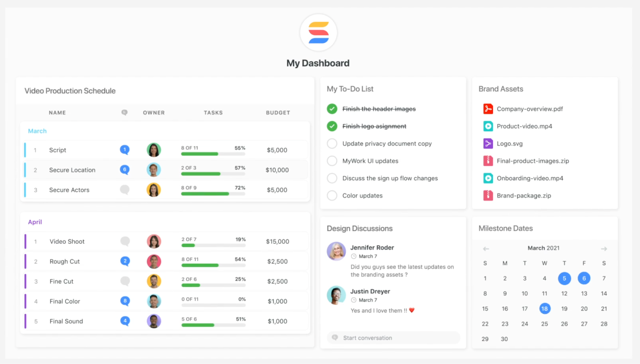Open the Company-overview.pdf file icon
The width and height of the screenshot is (640, 364).
(488, 109)
